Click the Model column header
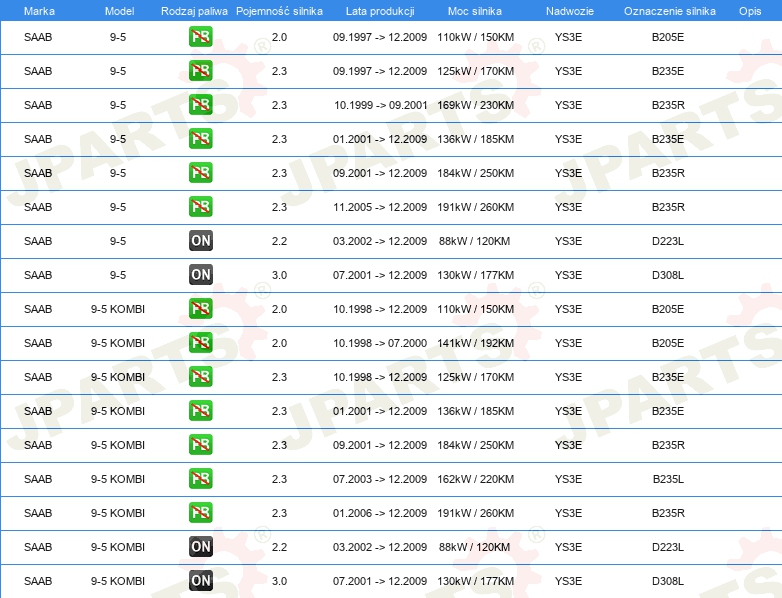The height and width of the screenshot is (598, 782). point(119,11)
